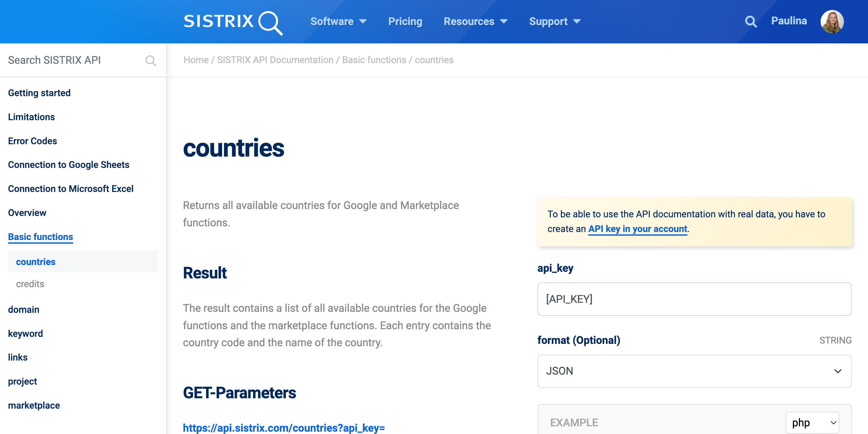
Task: Expand the Resources dropdown menu
Action: [475, 22]
